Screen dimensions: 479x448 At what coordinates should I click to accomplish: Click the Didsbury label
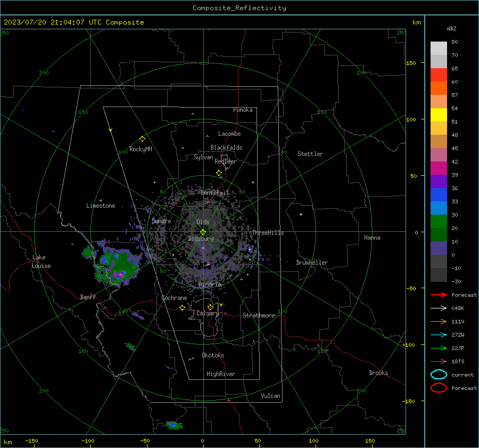point(201,239)
